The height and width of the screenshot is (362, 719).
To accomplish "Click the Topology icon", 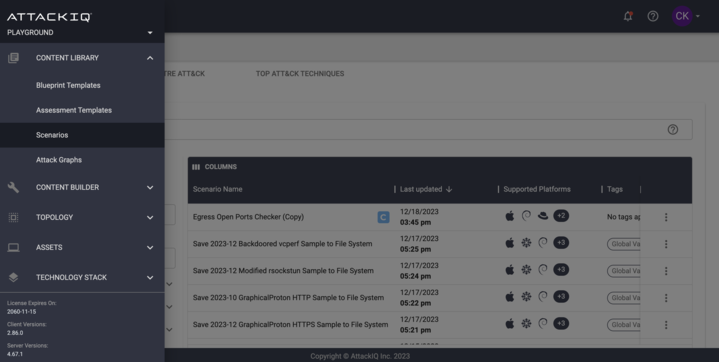I will 13,217.
